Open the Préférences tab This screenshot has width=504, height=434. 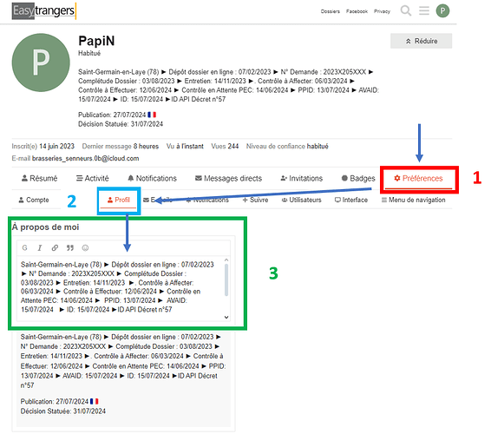[418, 179]
